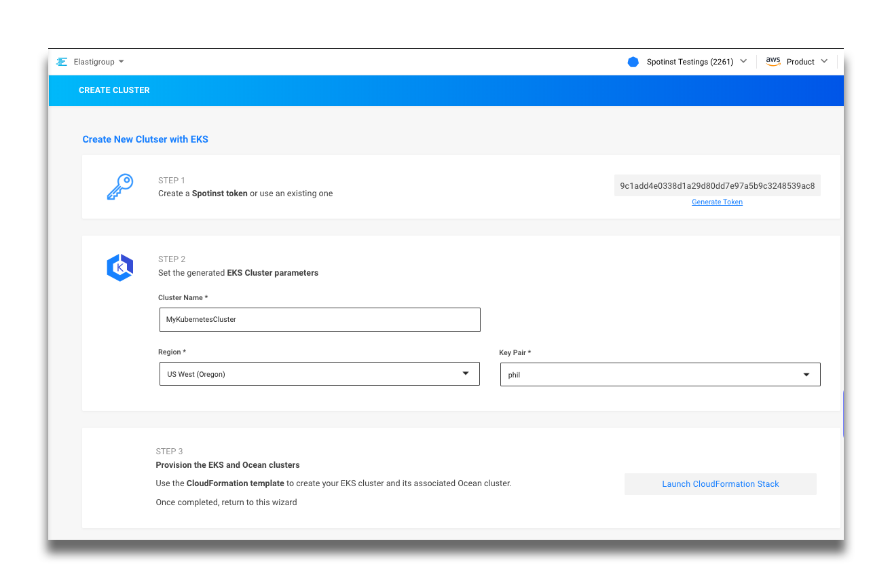This screenshot has width=892, height=588.
Task: Click the Region dropdown arrow icon
Action: (466, 373)
